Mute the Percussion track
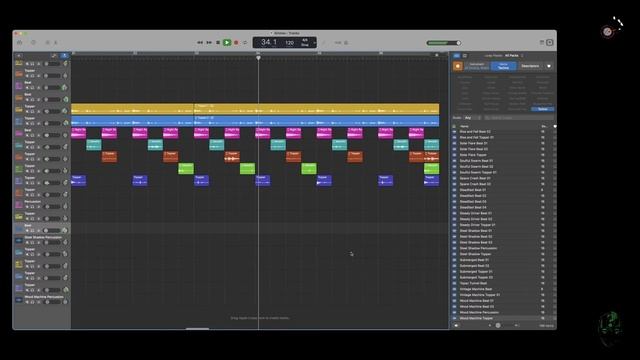 [x=27, y=207]
